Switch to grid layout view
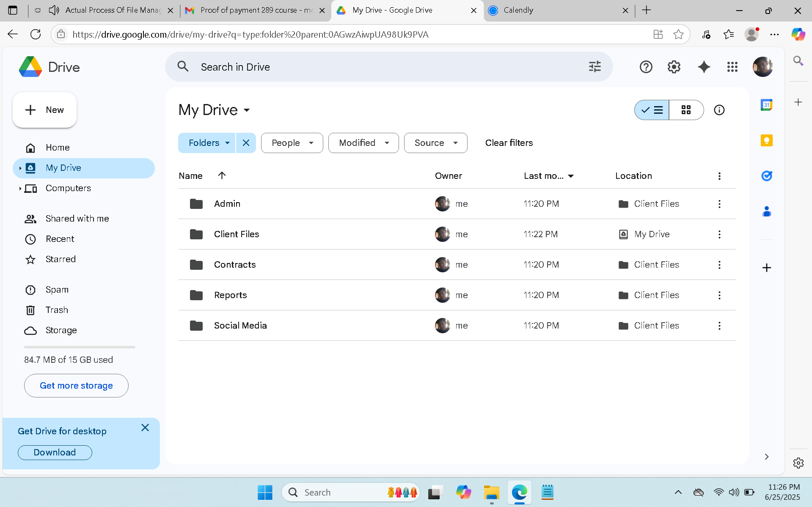Screen dimensions: 812x507 pyautogui.click(x=686, y=110)
